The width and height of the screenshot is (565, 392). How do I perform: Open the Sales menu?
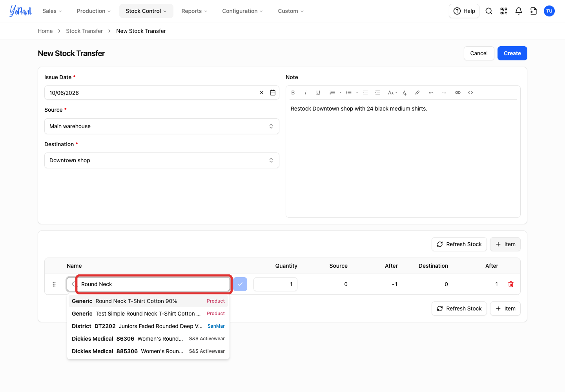click(52, 11)
